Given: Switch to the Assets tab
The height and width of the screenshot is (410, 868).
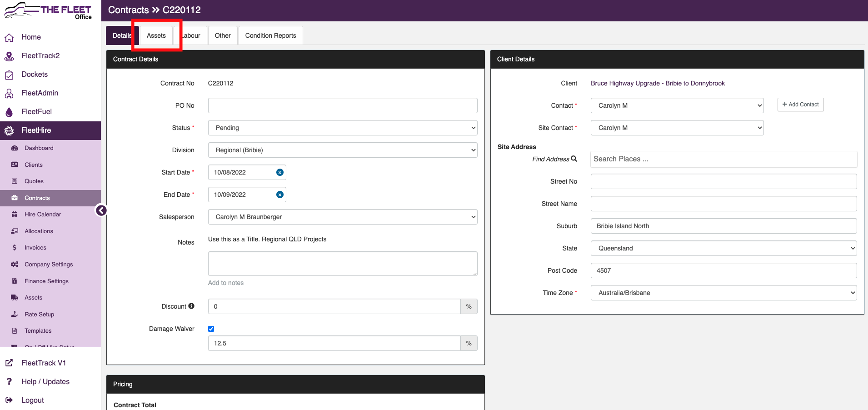Looking at the screenshot, I should coord(156,35).
